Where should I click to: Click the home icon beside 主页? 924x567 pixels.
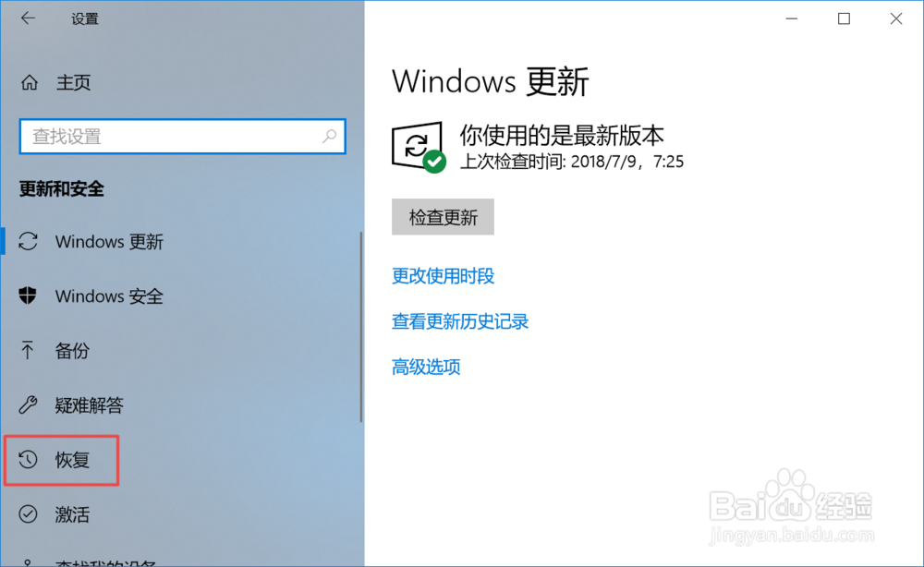coord(30,82)
